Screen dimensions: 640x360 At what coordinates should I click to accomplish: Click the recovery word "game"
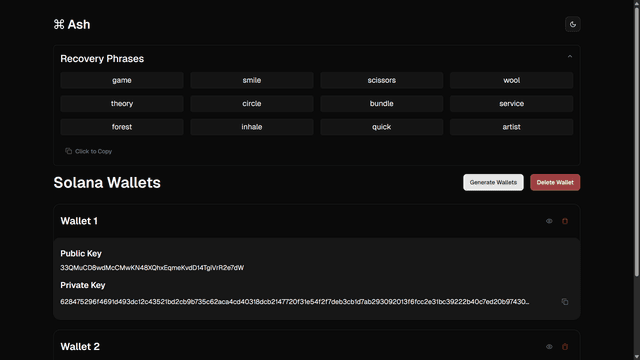[122, 80]
